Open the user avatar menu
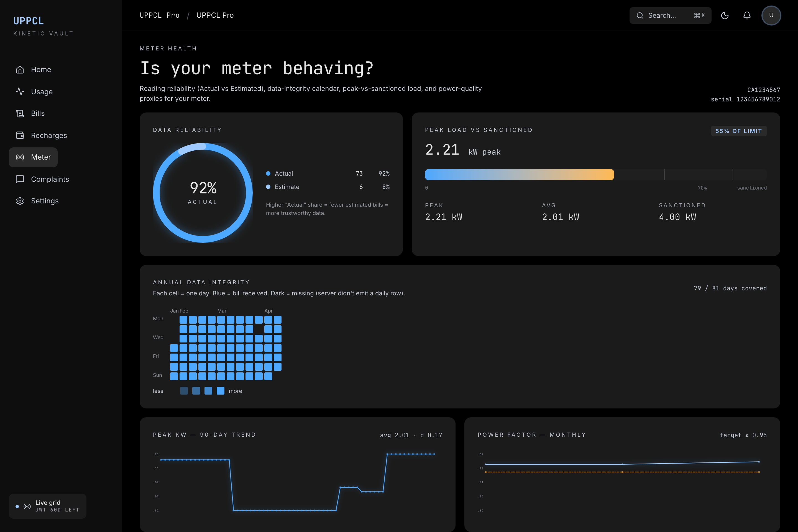 click(771, 16)
